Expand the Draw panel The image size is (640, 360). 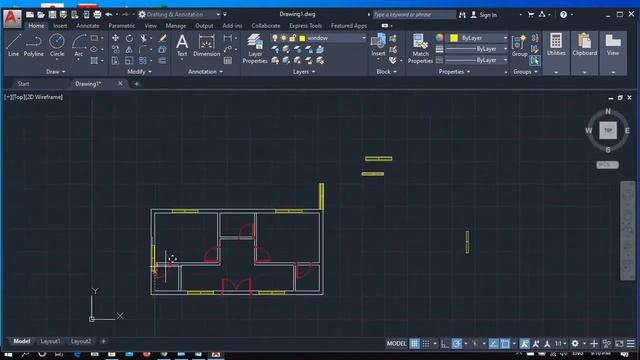pos(56,71)
